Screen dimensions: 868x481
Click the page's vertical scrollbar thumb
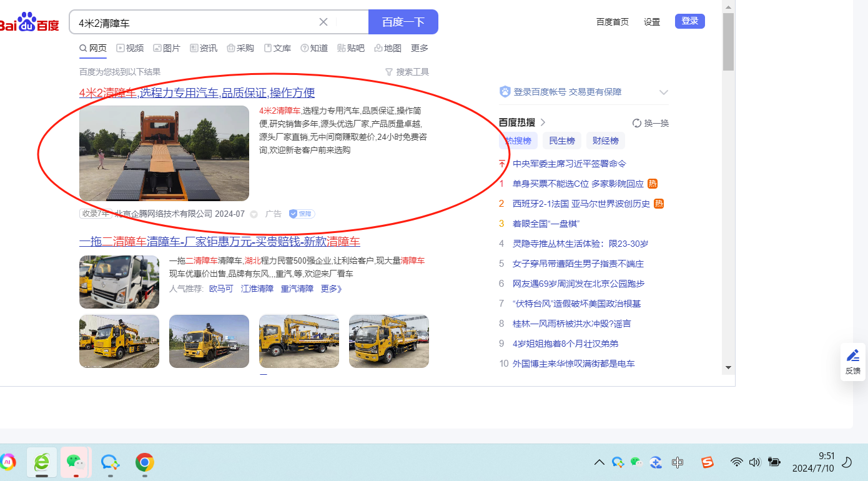[x=728, y=41]
